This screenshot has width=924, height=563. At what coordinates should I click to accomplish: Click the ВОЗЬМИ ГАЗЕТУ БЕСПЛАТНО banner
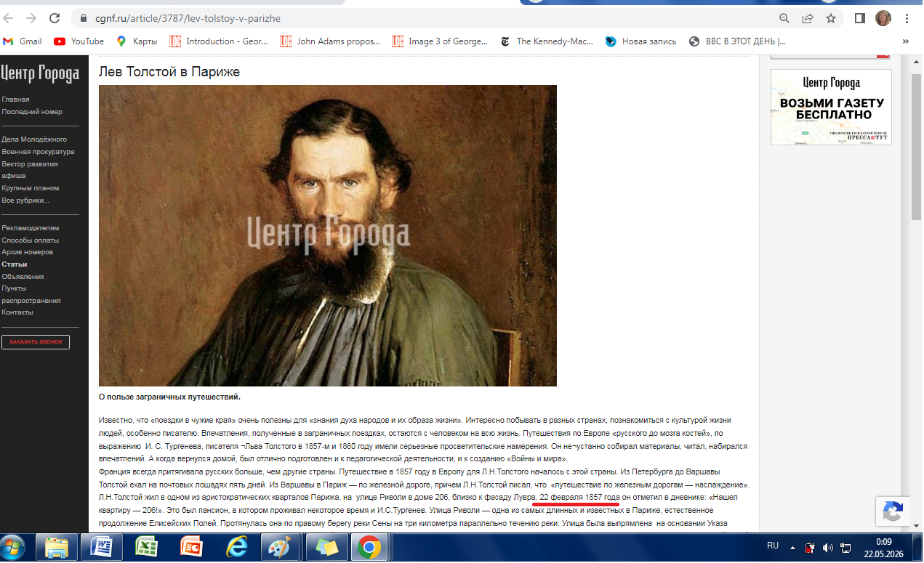831,108
